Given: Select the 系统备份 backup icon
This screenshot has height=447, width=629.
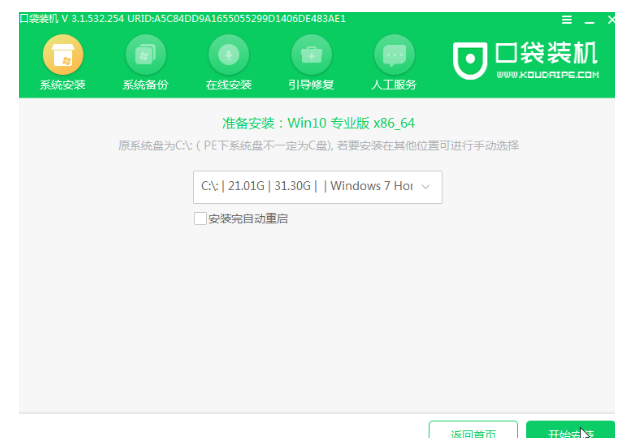Looking at the screenshot, I should [x=145, y=54].
